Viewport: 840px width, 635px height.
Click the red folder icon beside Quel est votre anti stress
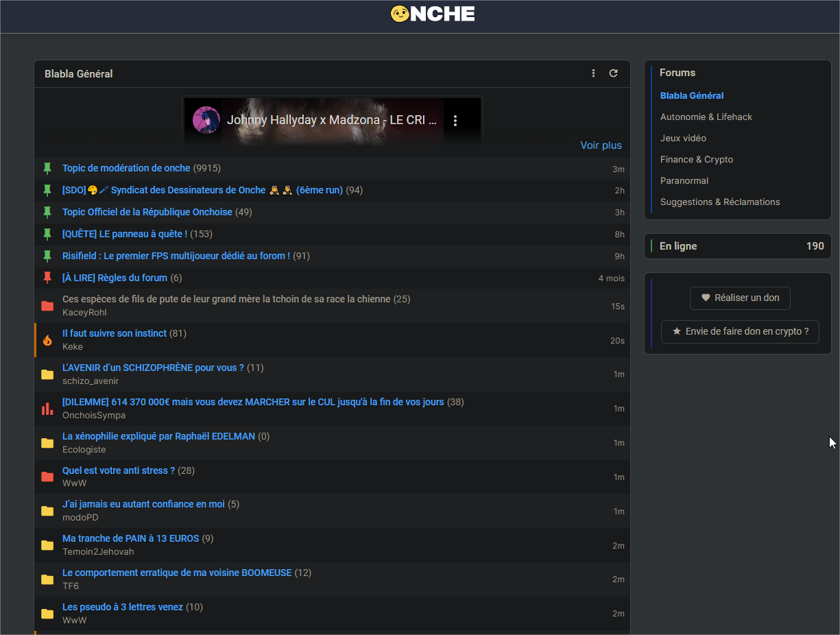tap(47, 477)
